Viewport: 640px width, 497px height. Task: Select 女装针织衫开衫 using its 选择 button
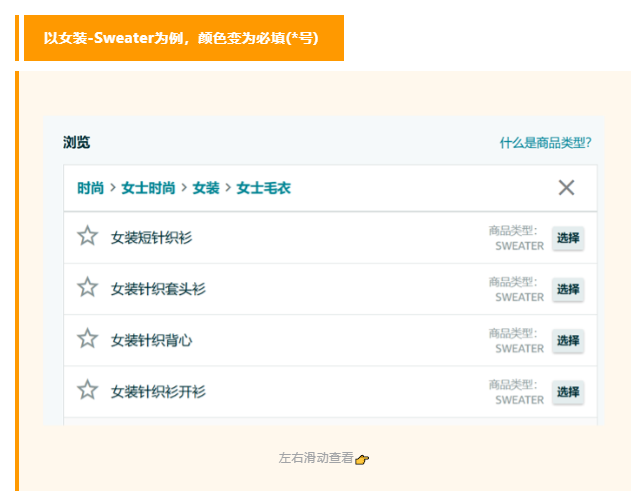[568, 392]
